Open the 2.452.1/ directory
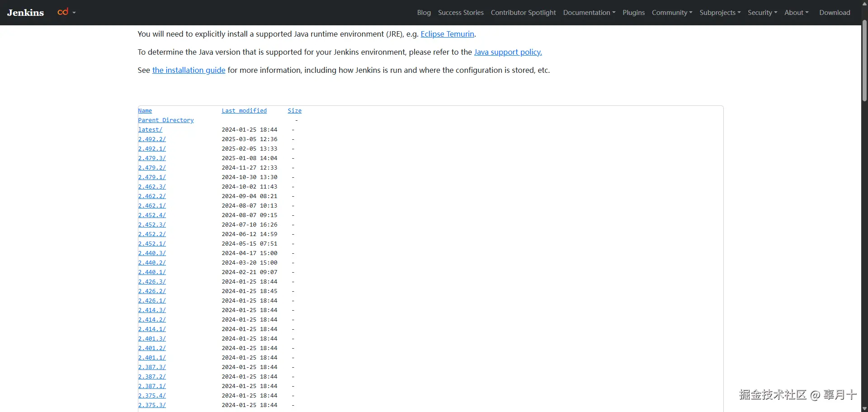This screenshot has width=868, height=412. click(152, 244)
